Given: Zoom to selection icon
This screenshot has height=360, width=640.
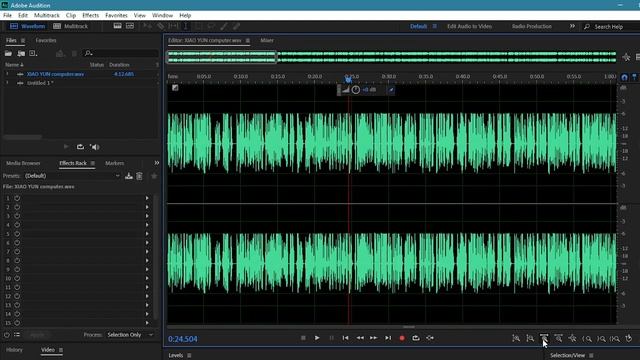Looking at the screenshot, I should pyautogui.click(x=615, y=338).
